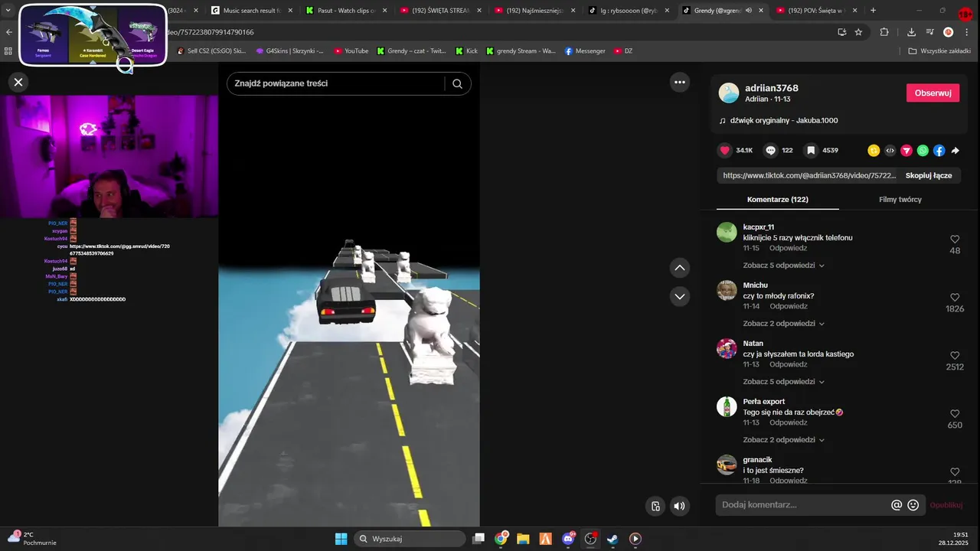Switch to the Ig : rybsoooon TikTok tab
This screenshot has width=980, height=551.
tap(629, 11)
